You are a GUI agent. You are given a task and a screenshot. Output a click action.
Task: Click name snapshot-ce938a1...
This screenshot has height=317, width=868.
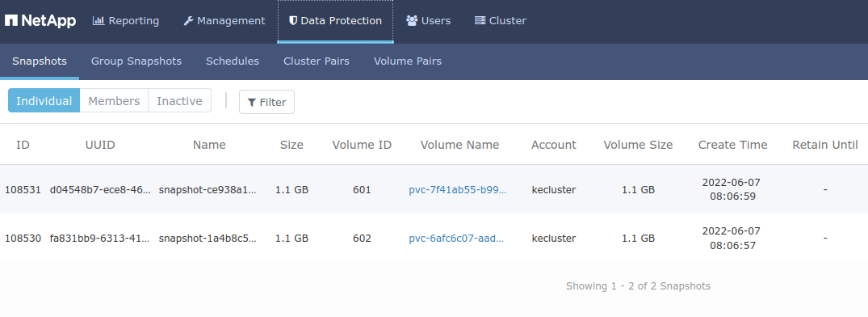208,189
